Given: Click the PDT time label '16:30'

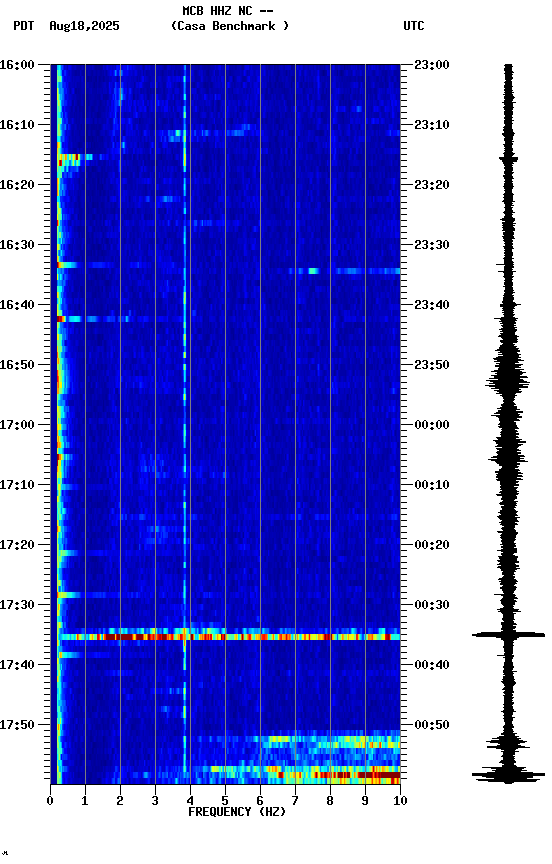Looking at the screenshot, I should pos(17,245).
